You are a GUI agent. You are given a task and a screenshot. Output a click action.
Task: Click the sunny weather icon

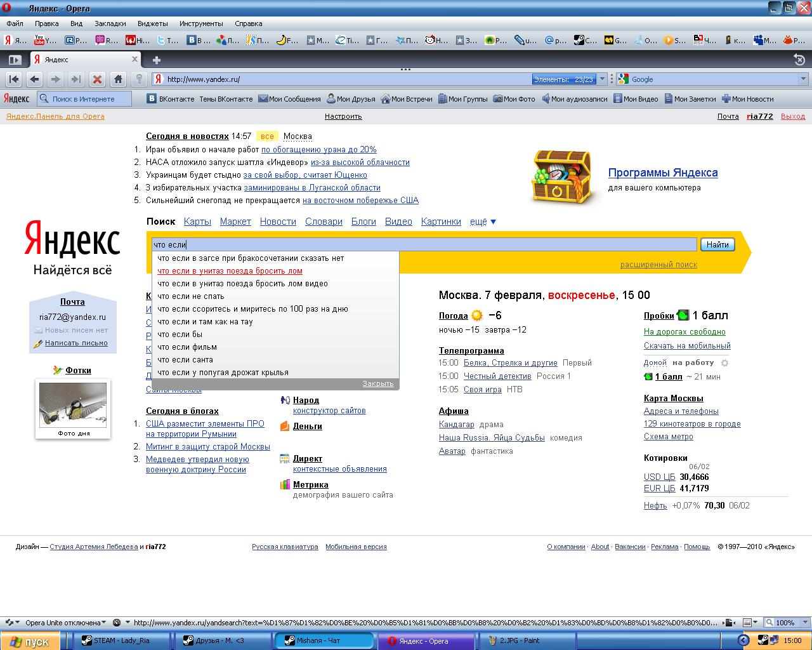(x=477, y=315)
